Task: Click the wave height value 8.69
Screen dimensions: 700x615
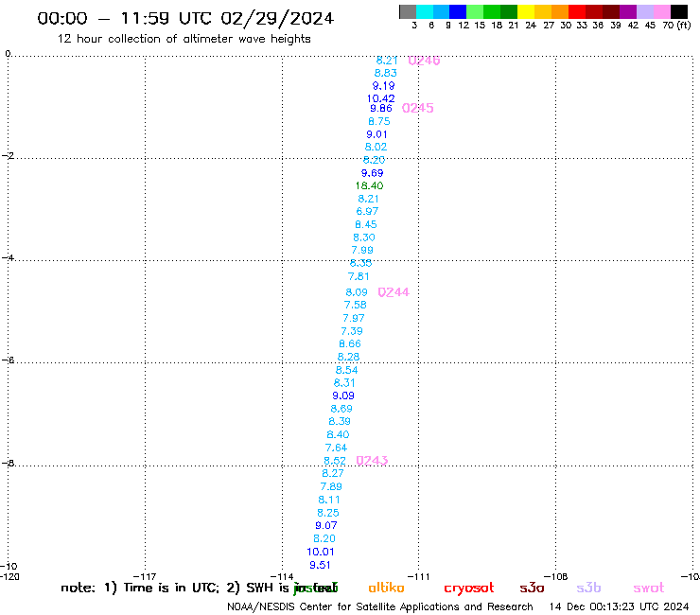Action: tap(341, 409)
